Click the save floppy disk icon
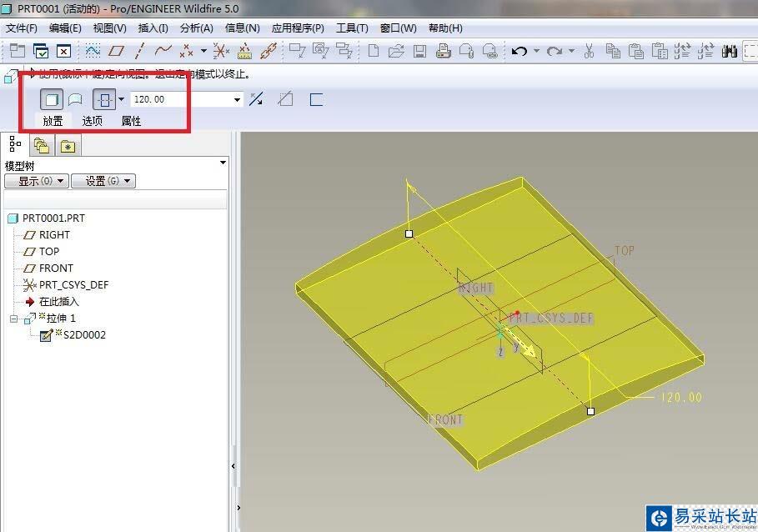Viewport: 758px width, 532px height. click(x=419, y=50)
